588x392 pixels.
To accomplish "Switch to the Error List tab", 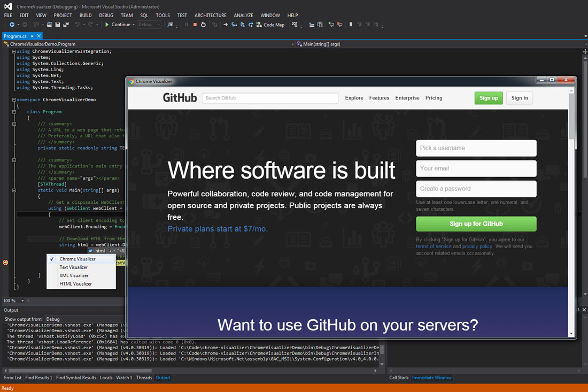I will (x=13, y=378).
